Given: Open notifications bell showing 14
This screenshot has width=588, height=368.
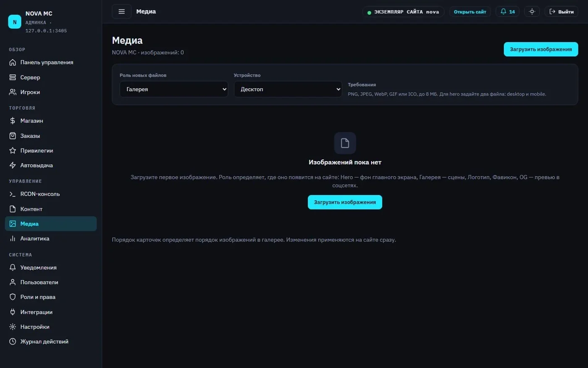Looking at the screenshot, I should 507,12.
